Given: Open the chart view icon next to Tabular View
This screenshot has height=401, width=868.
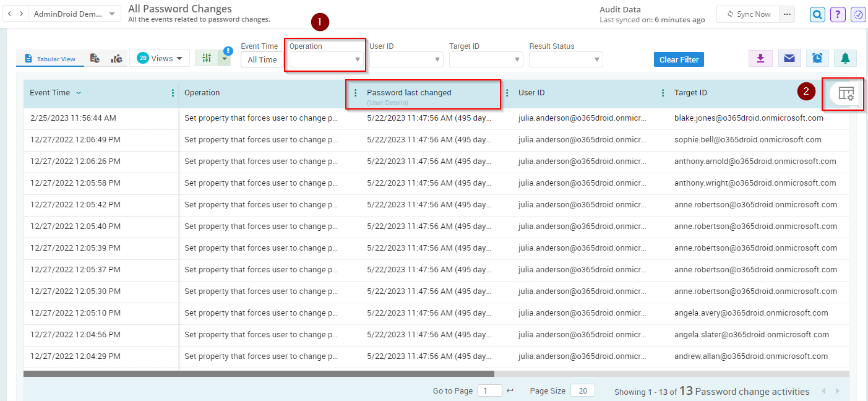Looking at the screenshot, I should point(116,58).
